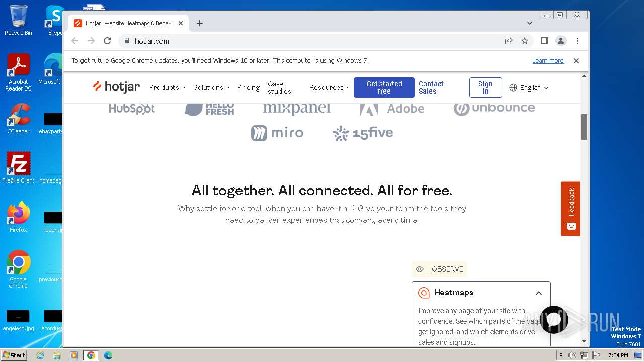Viewport: 644px width, 362px height.
Task: Click the miro customer logo
Action: pos(277,133)
